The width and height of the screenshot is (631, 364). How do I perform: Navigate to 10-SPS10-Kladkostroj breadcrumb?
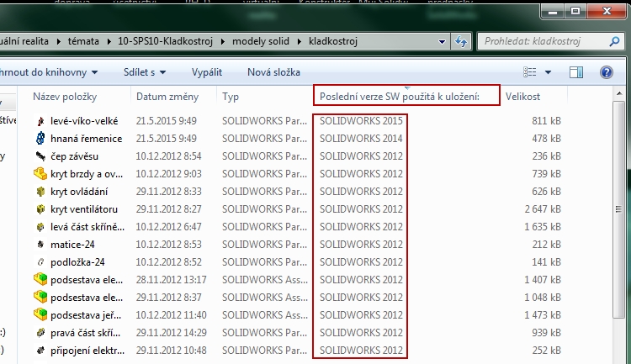[165, 41]
